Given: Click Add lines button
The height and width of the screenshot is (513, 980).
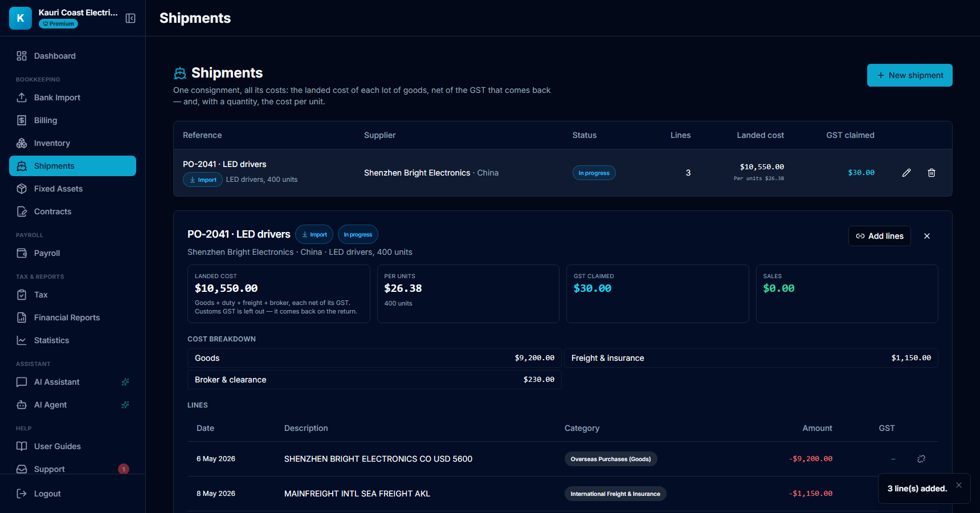Looking at the screenshot, I should [880, 236].
